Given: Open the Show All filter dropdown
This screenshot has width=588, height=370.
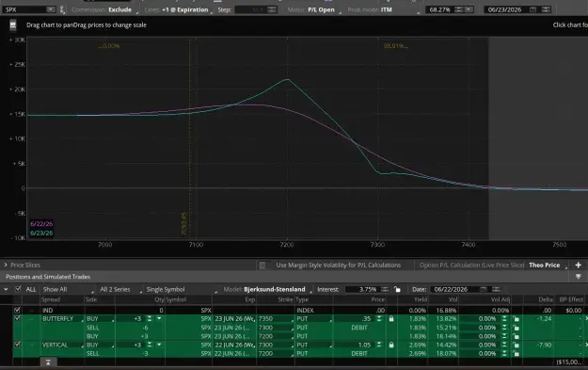Looking at the screenshot, I should point(69,289).
